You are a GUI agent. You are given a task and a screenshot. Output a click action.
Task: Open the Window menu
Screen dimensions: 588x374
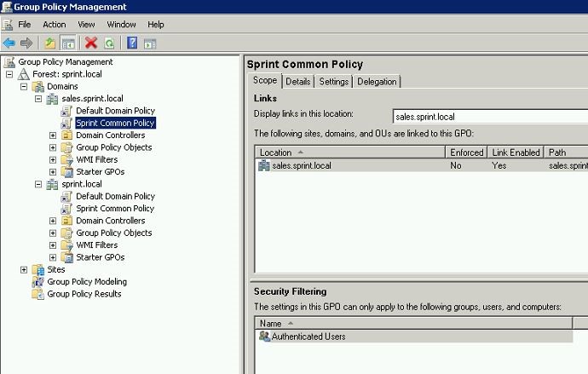click(122, 25)
